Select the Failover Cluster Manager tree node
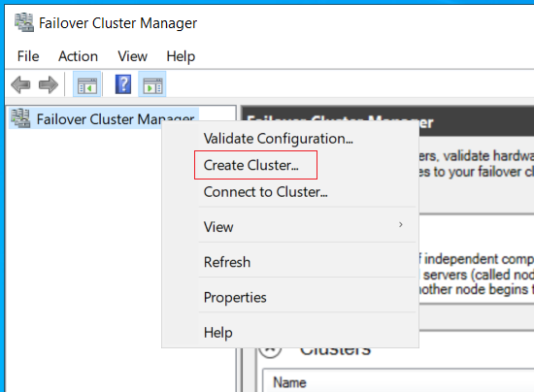534x392 pixels. pos(104,118)
